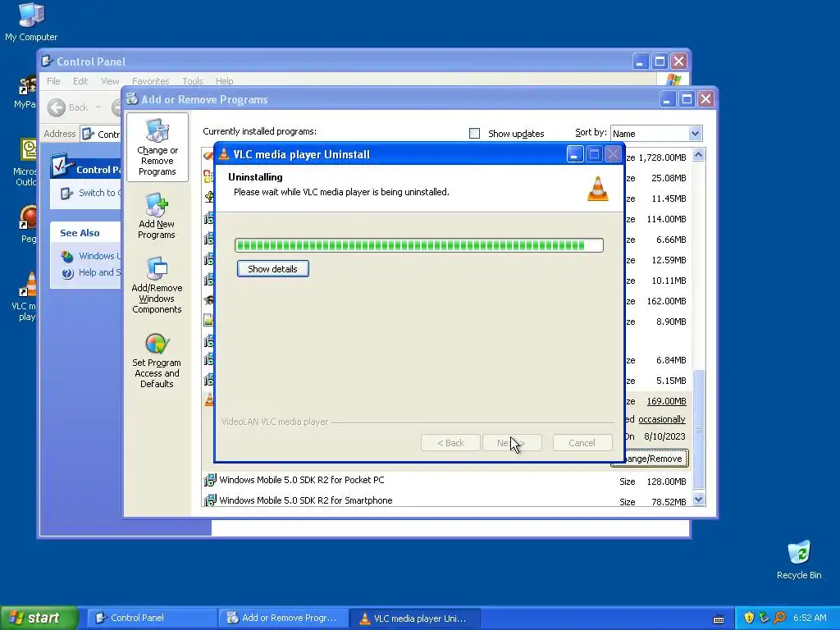Open VLC media player desktop shortcut
Viewport: 840px width, 630px height.
(x=25, y=296)
